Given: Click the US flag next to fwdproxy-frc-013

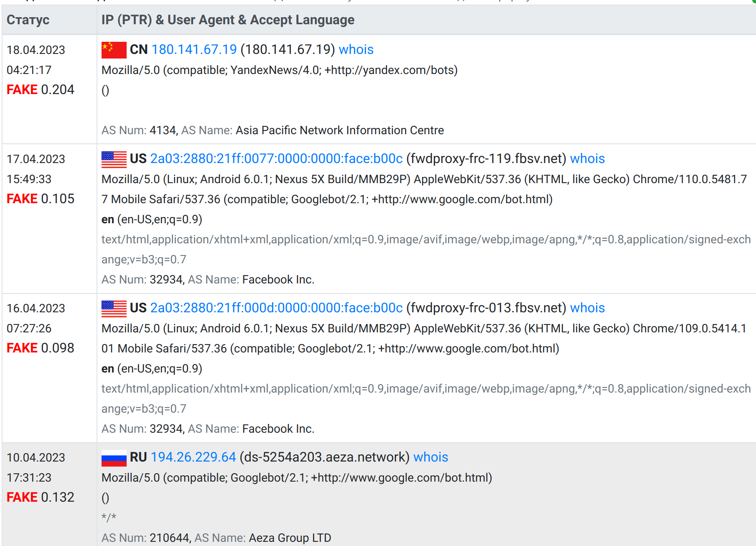Looking at the screenshot, I should pyautogui.click(x=113, y=308).
